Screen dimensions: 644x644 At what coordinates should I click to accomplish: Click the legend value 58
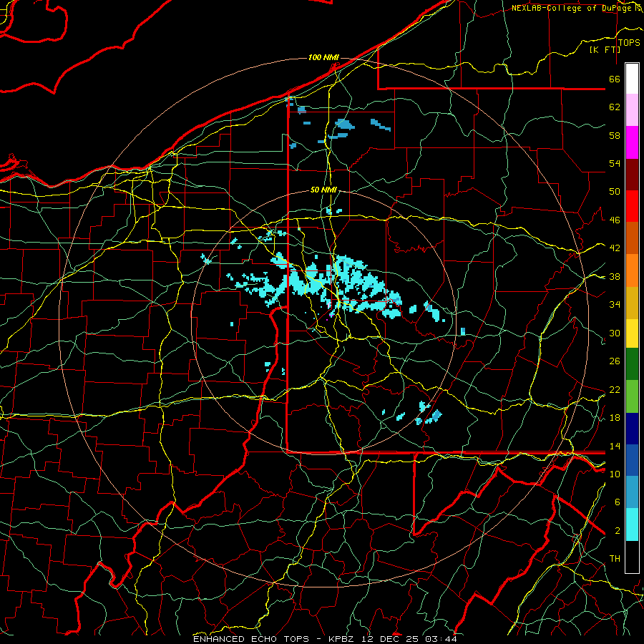(x=615, y=135)
